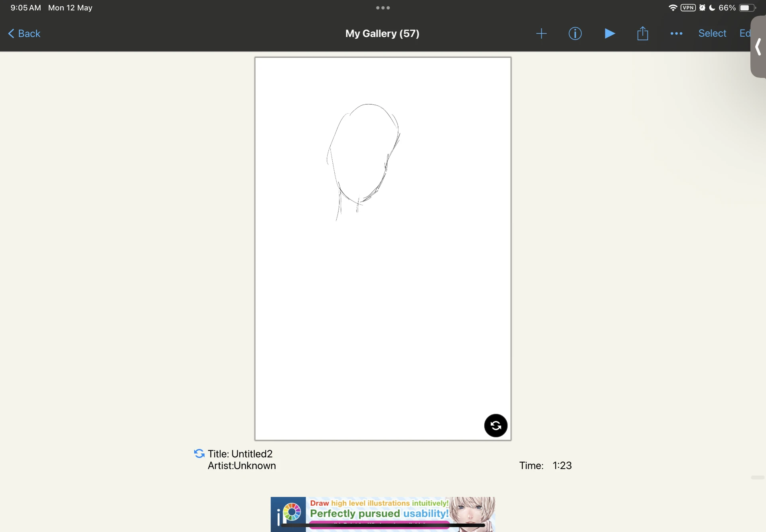The height and width of the screenshot is (532, 766).
Task: Tap the Edit option at top right
Action: [x=745, y=33]
